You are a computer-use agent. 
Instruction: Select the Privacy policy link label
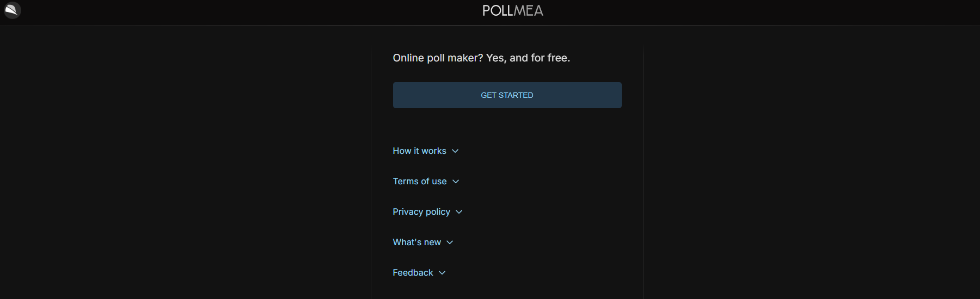421,212
